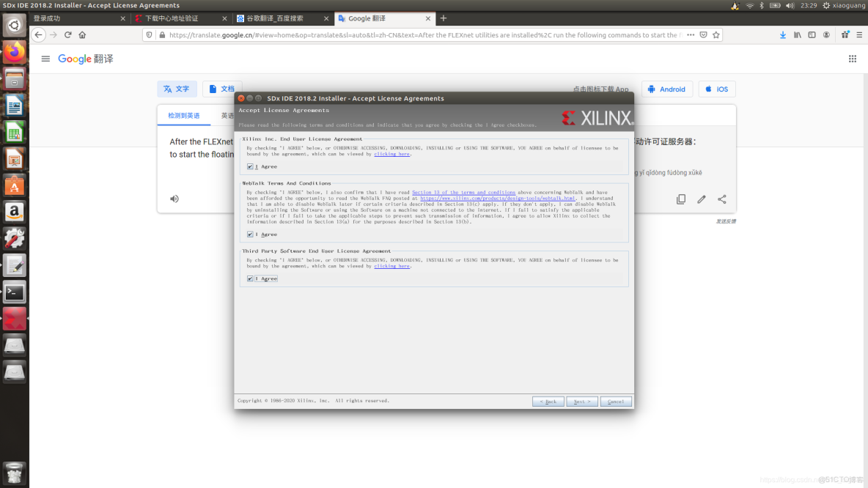
Task: Switch to the 下载中心地址验证 tab
Action: point(180,18)
